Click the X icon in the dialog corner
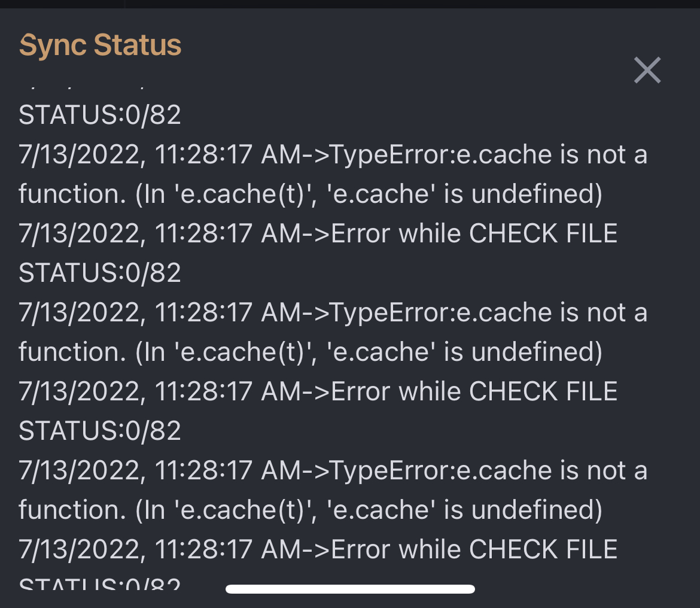This screenshot has height=608, width=700. tap(647, 70)
